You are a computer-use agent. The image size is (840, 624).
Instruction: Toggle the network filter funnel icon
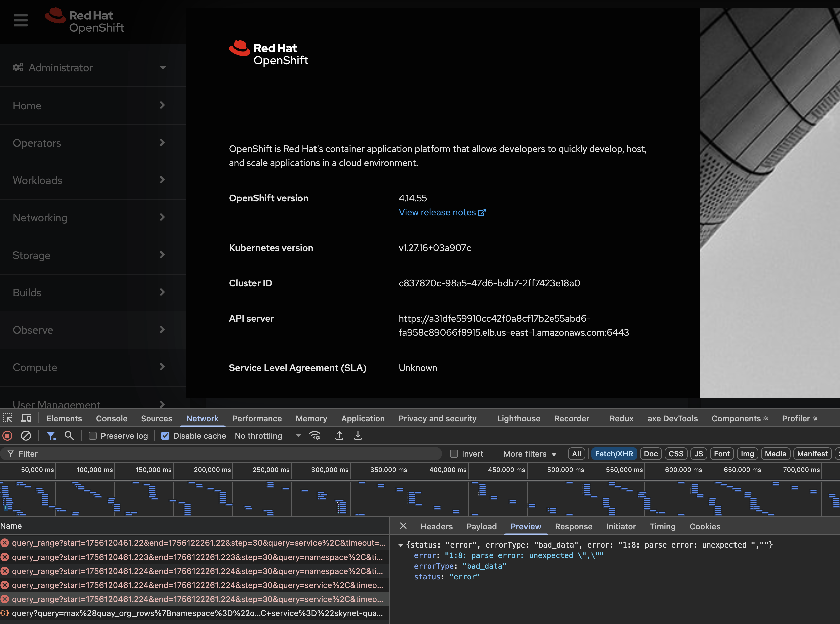pos(51,436)
